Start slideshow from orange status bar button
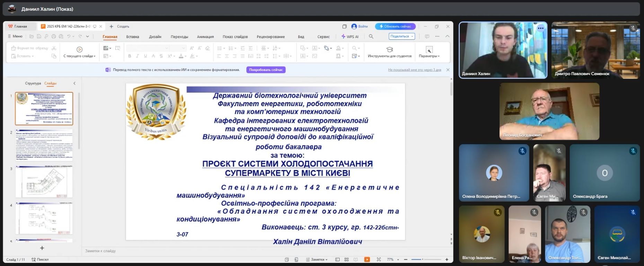The width and height of the screenshot is (644, 266). (367, 259)
